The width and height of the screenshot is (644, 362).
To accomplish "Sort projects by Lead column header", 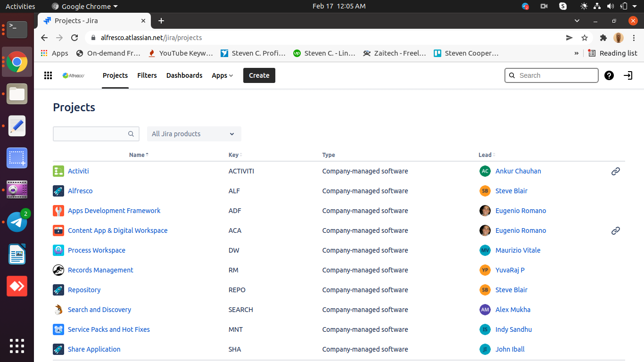I will click(487, 155).
